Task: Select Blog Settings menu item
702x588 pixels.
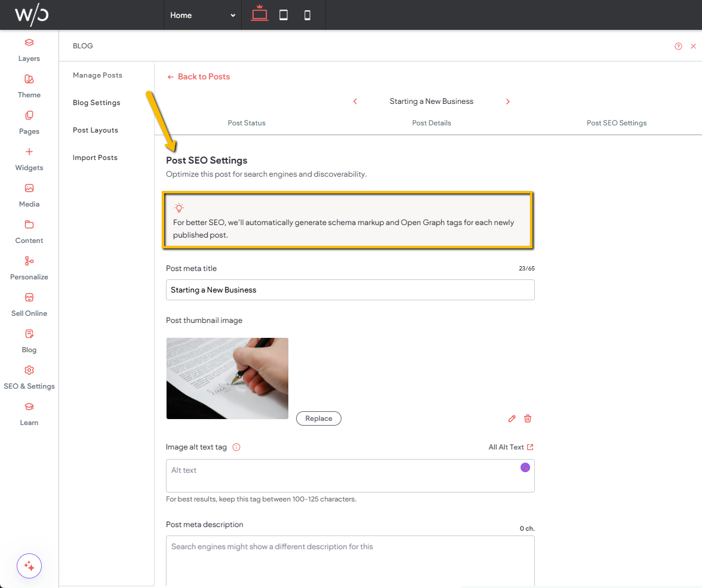Action: 97,103
